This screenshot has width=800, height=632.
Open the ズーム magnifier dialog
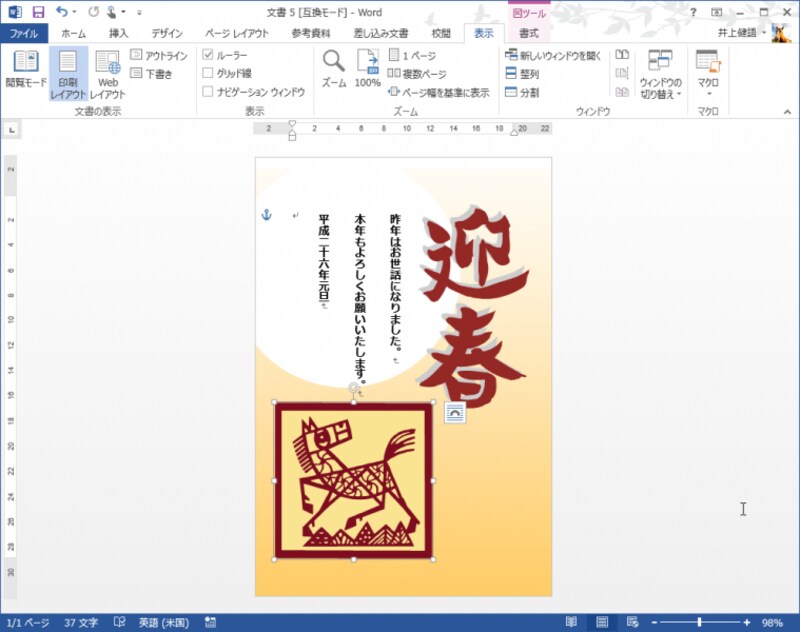coord(333,68)
